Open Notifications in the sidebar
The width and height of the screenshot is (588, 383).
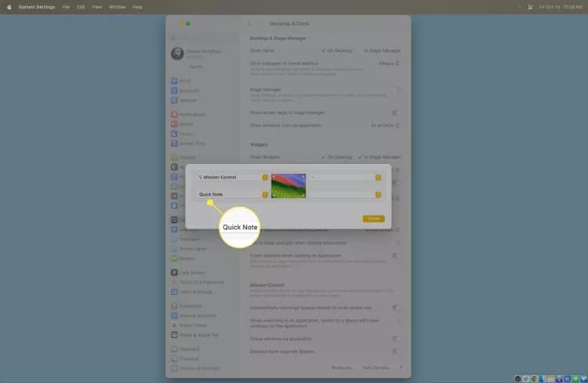click(x=189, y=114)
